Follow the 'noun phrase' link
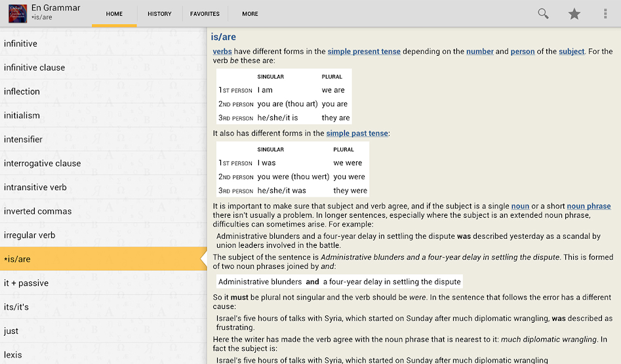 point(588,206)
